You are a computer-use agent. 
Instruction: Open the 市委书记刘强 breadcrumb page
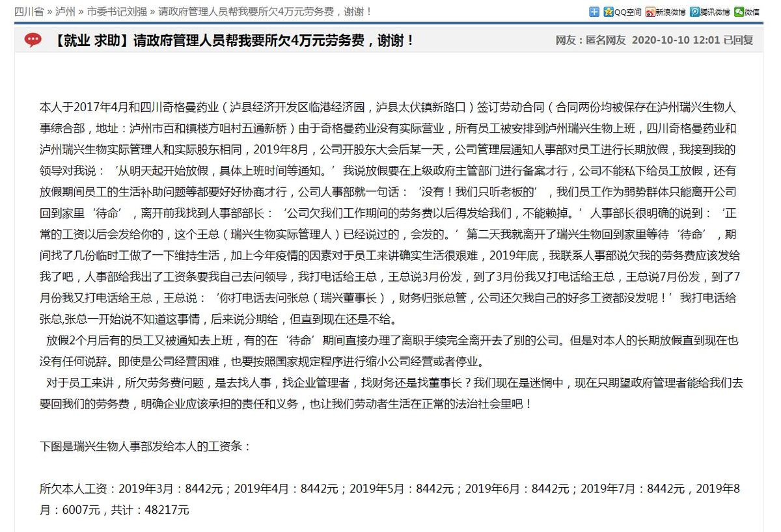pos(117,12)
